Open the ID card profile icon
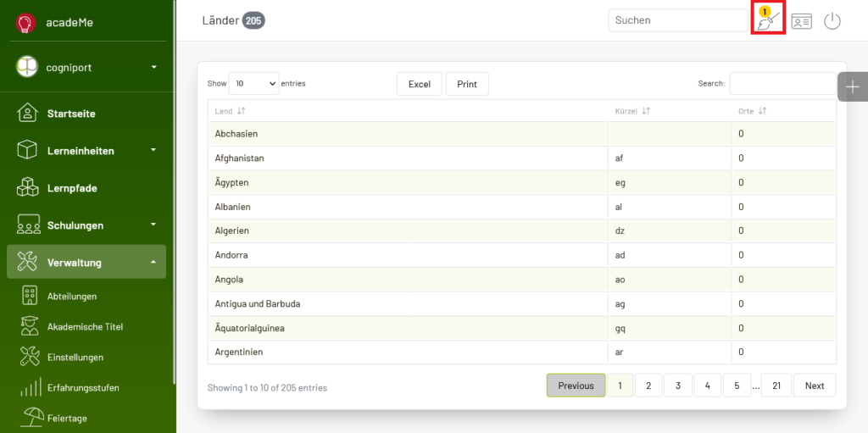Image resolution: width=868 pixels, height=433 pixels. tap(801, 21)
